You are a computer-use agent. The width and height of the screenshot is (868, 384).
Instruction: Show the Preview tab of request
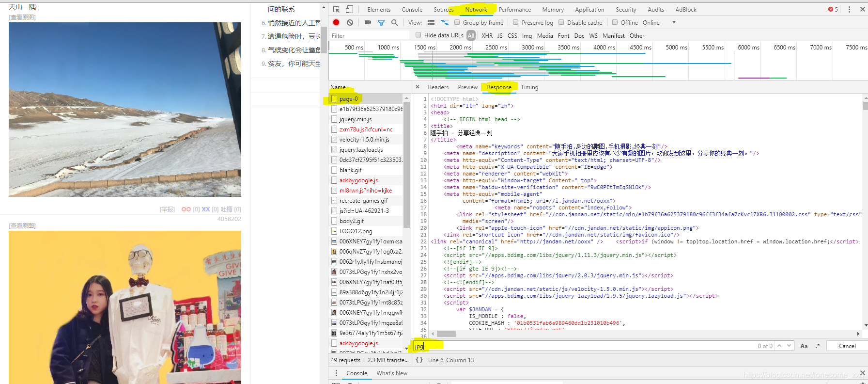468,87
